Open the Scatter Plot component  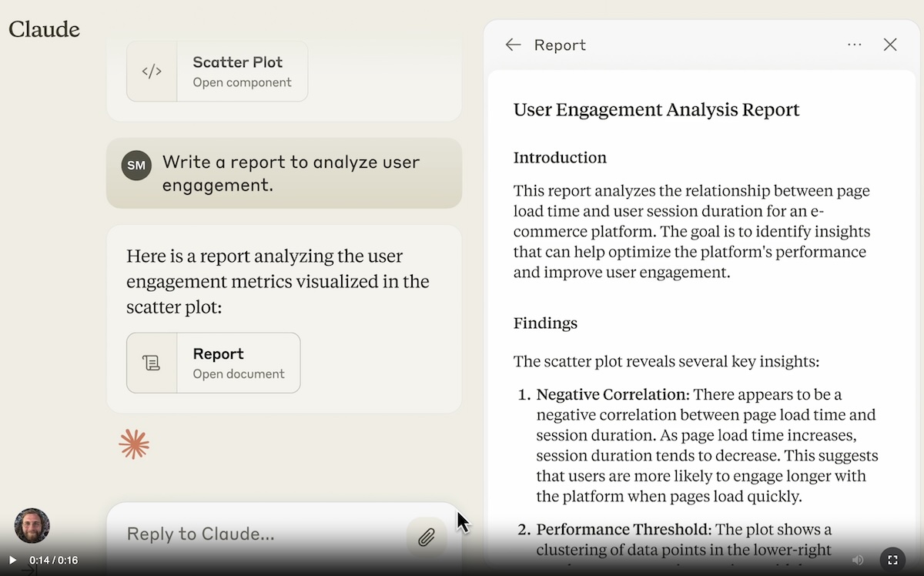(x=242, y=72)
